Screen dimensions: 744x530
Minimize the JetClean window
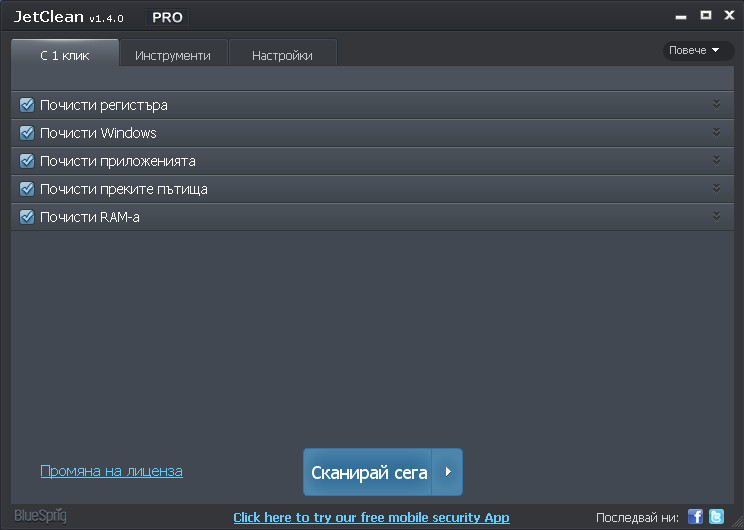pos(681,17)
